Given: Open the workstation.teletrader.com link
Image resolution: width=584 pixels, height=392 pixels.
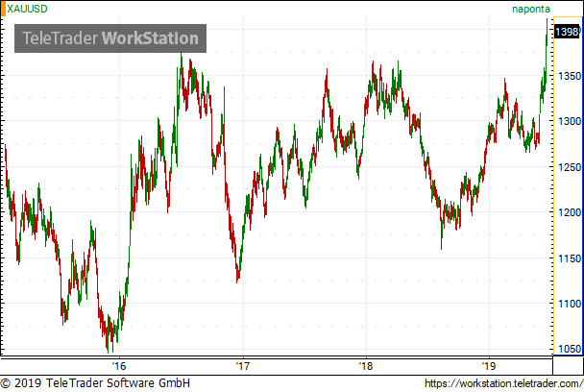Looking at the screenshot, I should coord(504,383).
